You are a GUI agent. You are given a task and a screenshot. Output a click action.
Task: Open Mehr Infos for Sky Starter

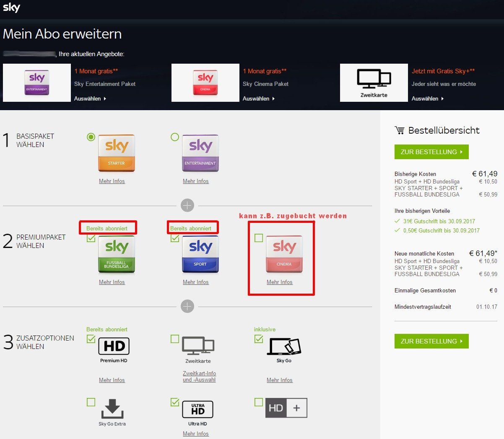click(x=112, y=181)
